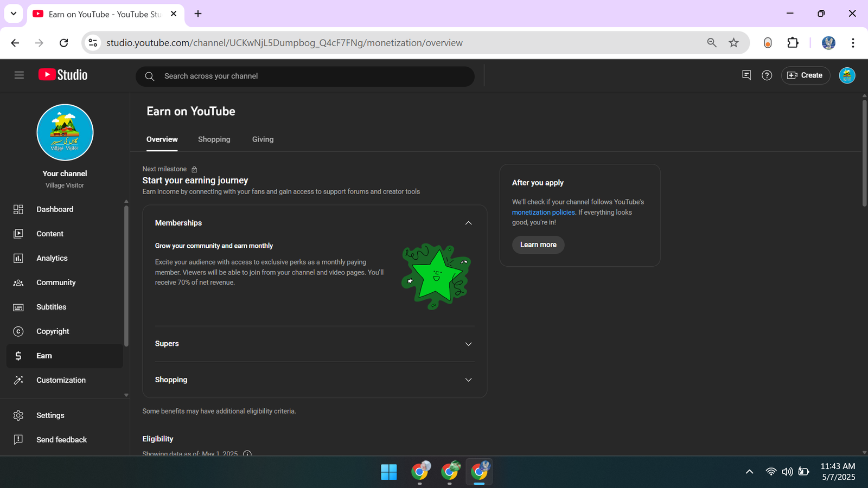Click the Customization wand icon
The width and height of the screenshot is (868, 488).
(x=18, y=380)
